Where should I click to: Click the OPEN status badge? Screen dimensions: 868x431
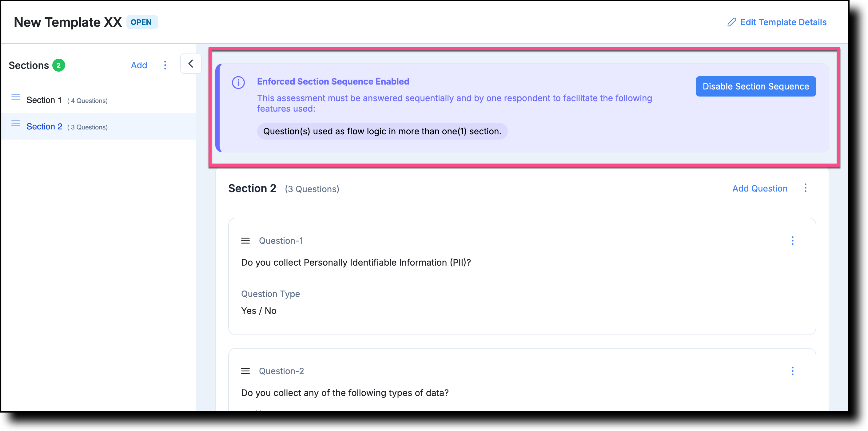142,22
